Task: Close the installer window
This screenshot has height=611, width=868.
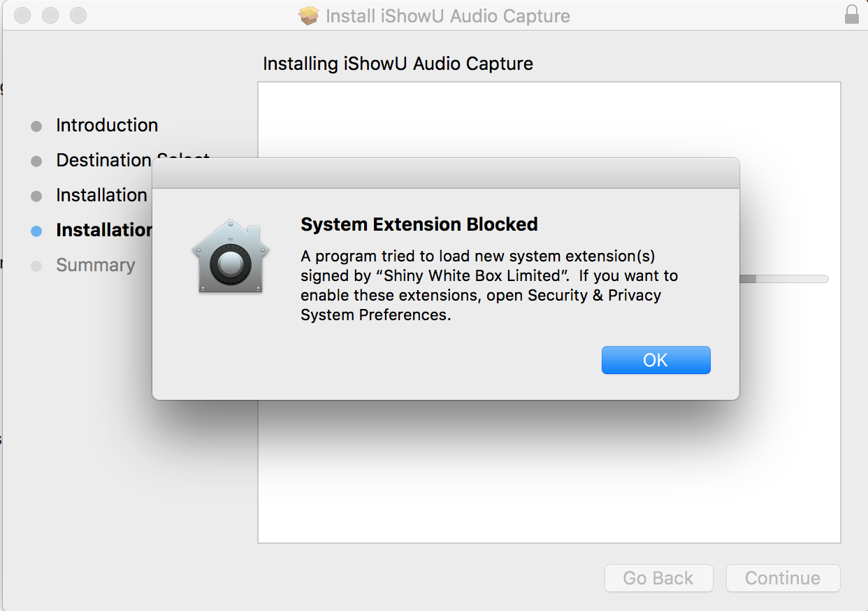Action: (x=22, y=15)
